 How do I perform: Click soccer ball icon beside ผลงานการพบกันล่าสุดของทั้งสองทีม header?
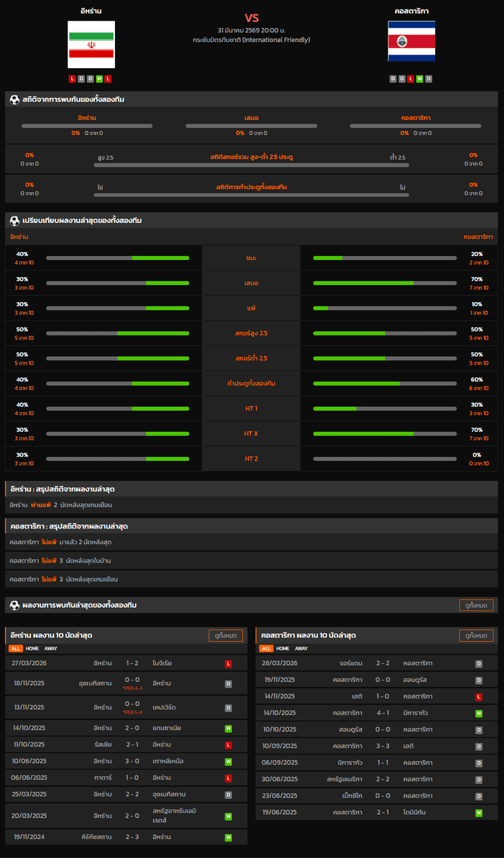15,605
